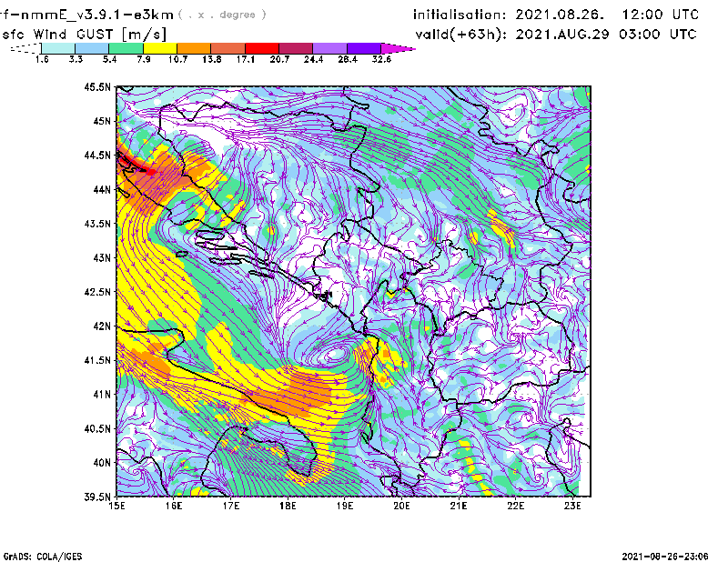Click the salmon legend color swatch

click(x=228, y=48)
